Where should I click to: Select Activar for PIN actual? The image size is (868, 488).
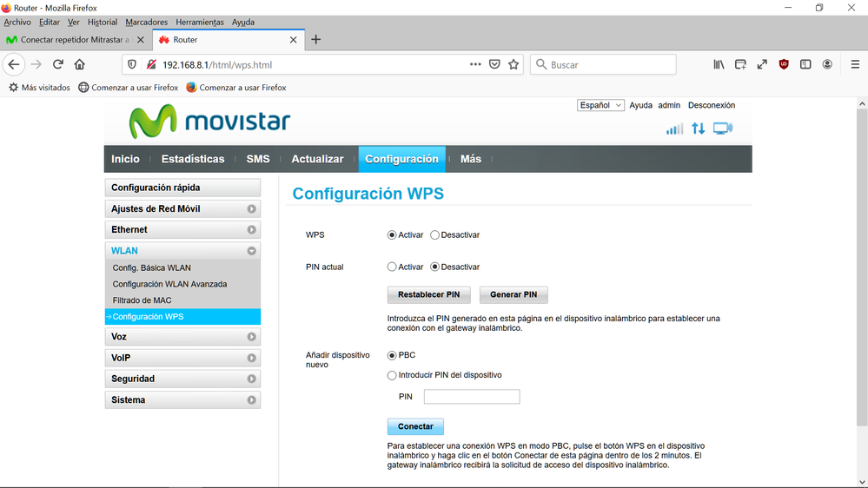(392, 267)
